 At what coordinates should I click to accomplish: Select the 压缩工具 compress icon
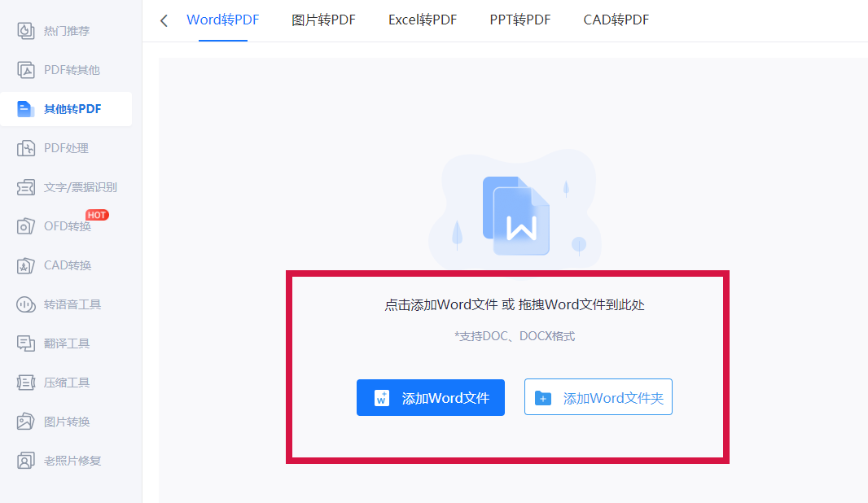pos(25,383)
